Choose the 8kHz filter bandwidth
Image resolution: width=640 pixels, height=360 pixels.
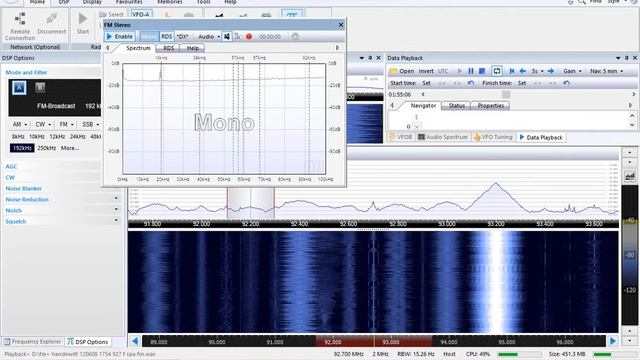tap(18, 137)
